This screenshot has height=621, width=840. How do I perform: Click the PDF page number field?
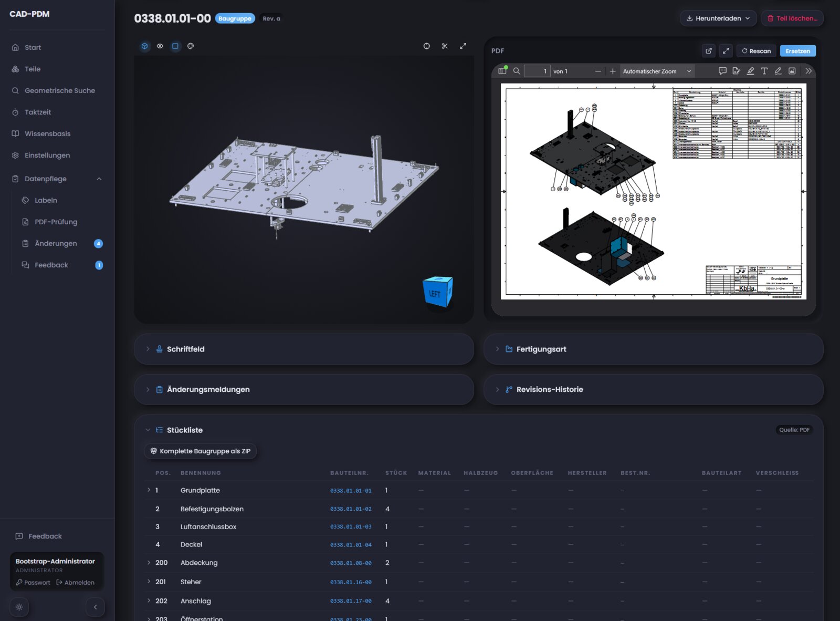point(537,71)
